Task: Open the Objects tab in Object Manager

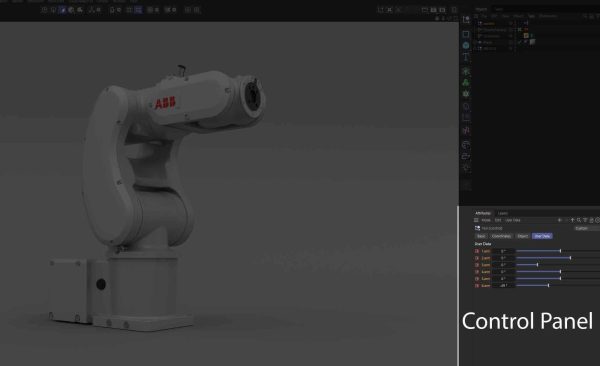Action: point(481,9)
